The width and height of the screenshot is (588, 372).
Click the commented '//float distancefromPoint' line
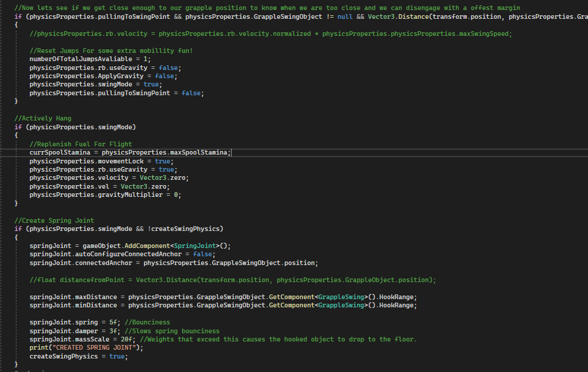tap(233, 280)
